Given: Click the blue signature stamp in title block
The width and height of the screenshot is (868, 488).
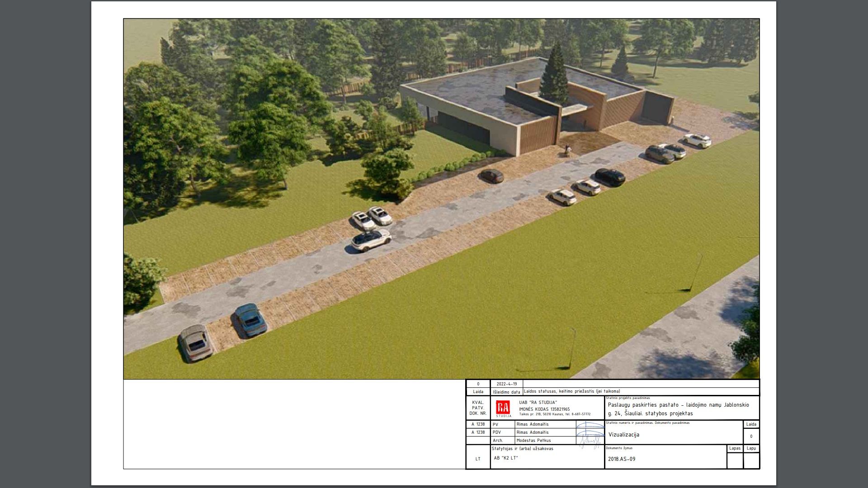Looking at the screenshot, I should point(590,435).
